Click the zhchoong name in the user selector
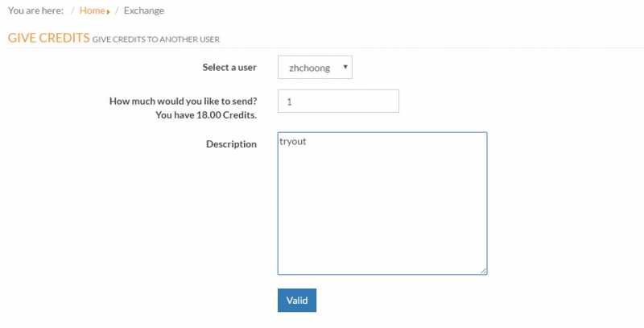 click(309, 68)
